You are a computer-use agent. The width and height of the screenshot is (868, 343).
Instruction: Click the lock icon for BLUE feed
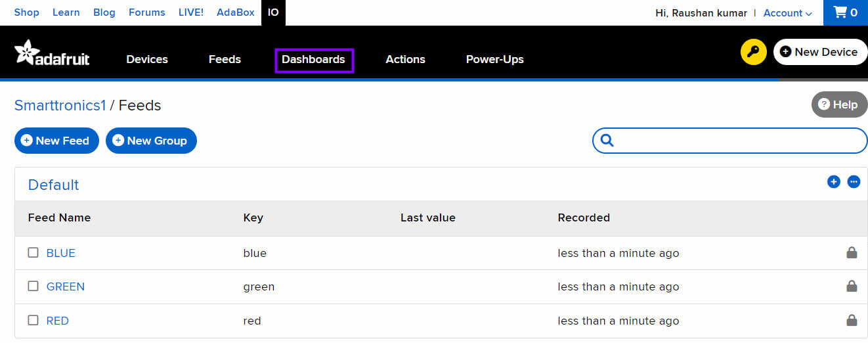click(852, 252)
